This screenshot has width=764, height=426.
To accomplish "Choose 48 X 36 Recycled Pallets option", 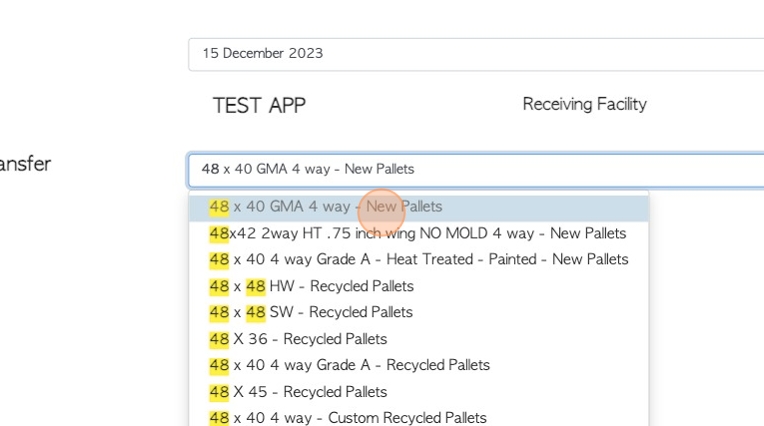I will pos(419,339).
